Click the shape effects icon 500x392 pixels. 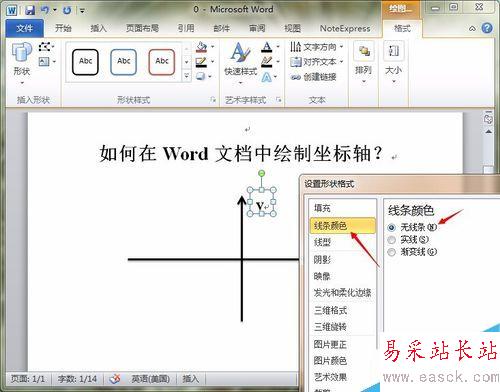point(201,76)
